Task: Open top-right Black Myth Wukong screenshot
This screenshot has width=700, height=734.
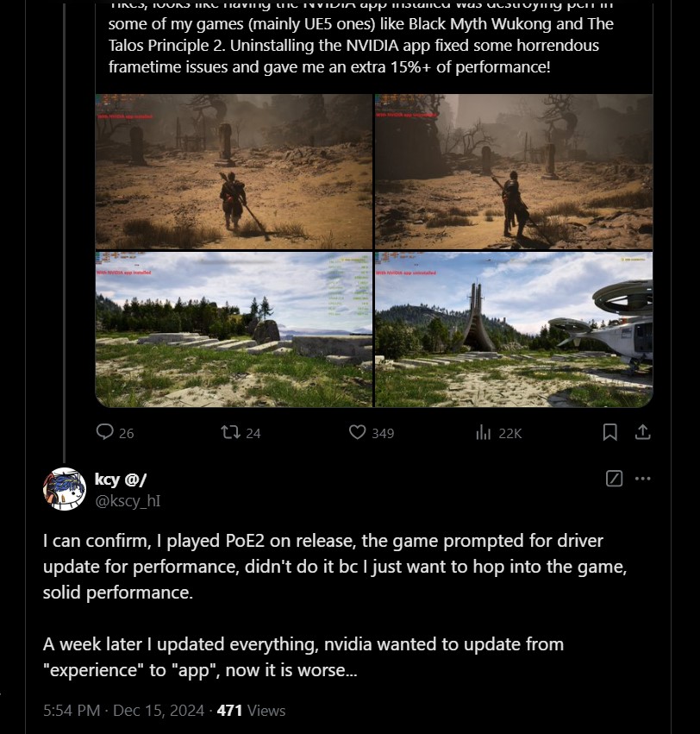Action: coord(514,172)
